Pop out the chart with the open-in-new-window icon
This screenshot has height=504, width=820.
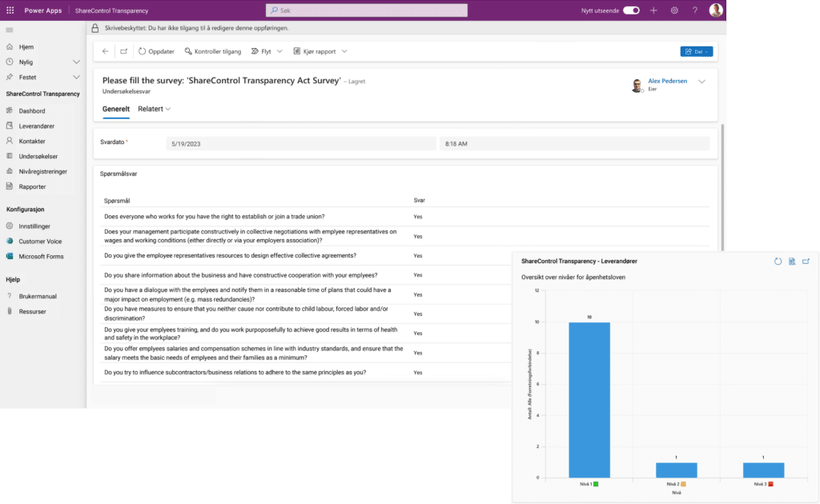[806, 262]
